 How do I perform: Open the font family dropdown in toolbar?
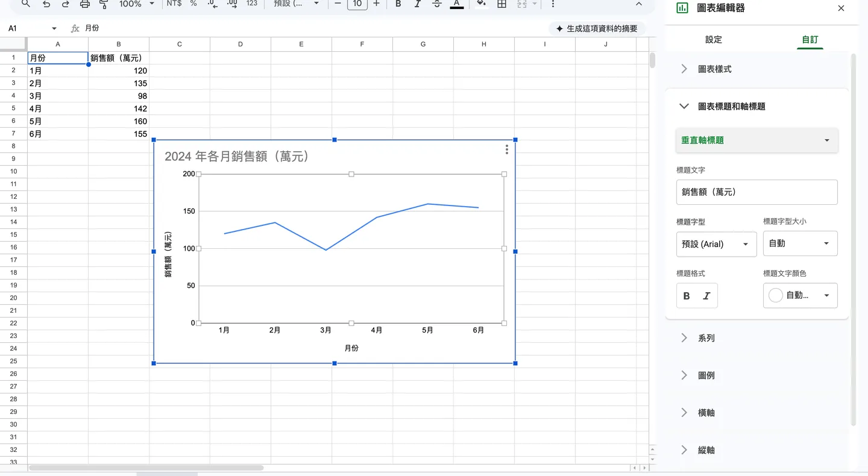click(x=296, y=4)
